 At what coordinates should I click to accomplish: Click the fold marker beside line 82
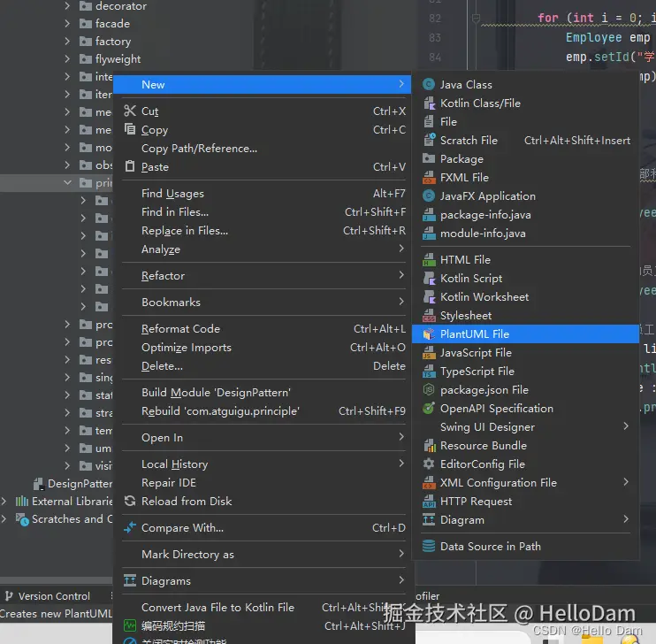click(x=476, y=19)
